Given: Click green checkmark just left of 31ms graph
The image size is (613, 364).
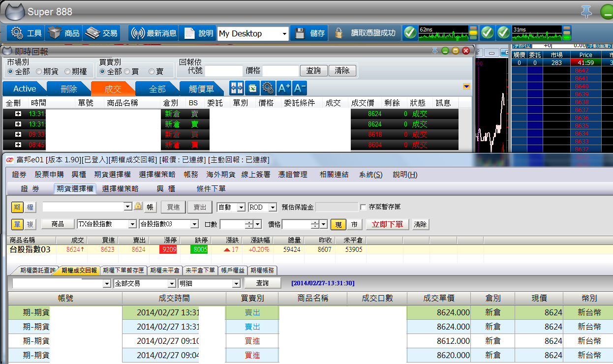Looking at the screenshot, I should (503, 33).
